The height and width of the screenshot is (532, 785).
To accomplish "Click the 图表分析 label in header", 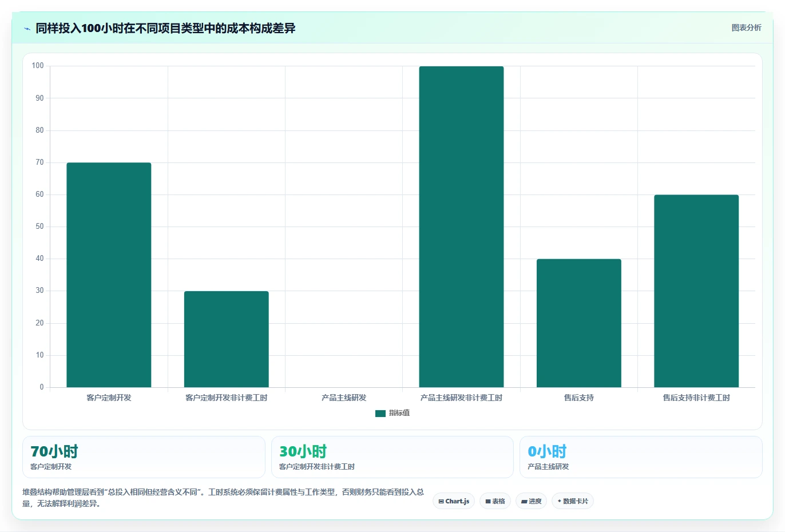I will (x=746, y=27).
